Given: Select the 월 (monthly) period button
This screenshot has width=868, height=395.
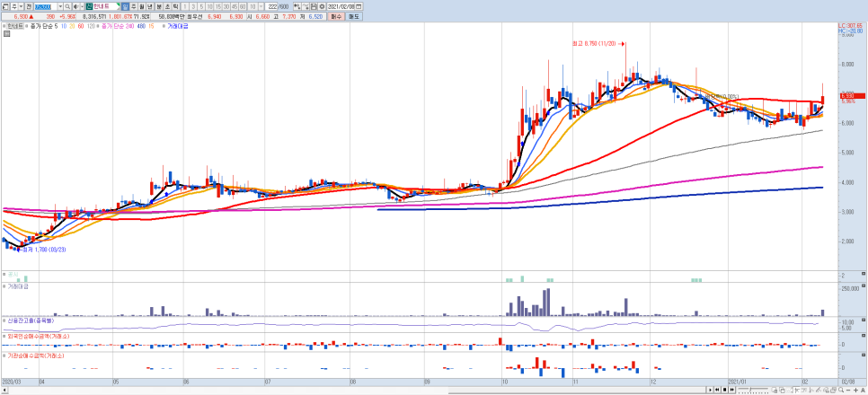Looking at the screenshot, I should [141, 6].
